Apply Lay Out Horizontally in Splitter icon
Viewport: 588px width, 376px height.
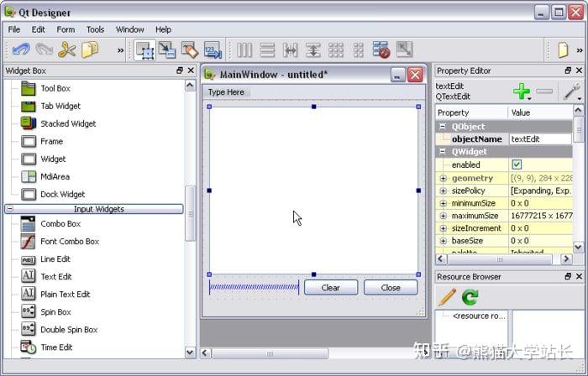coord(291,50)
